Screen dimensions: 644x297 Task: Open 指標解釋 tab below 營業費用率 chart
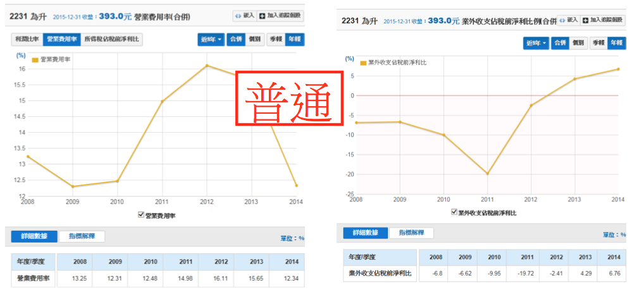(x=82, y=237)
